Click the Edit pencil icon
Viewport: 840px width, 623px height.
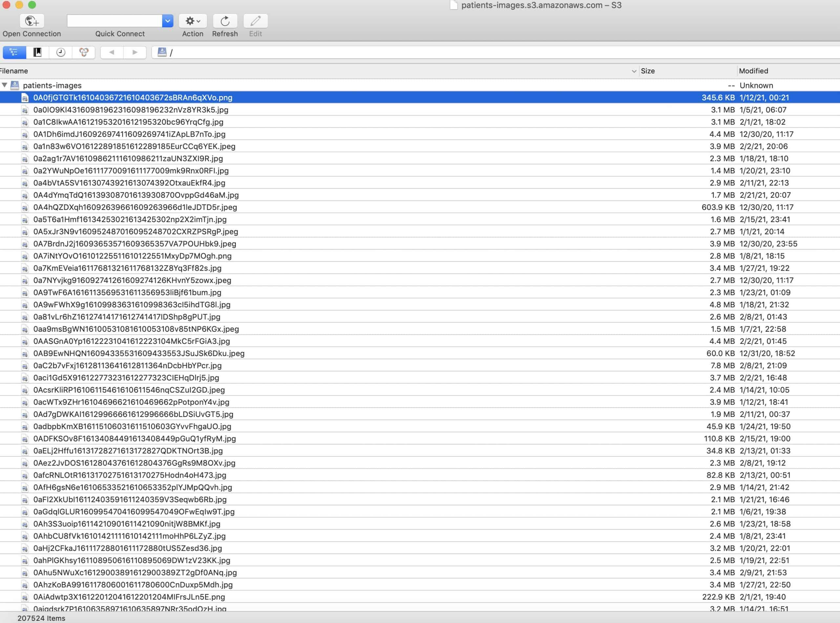255,21
